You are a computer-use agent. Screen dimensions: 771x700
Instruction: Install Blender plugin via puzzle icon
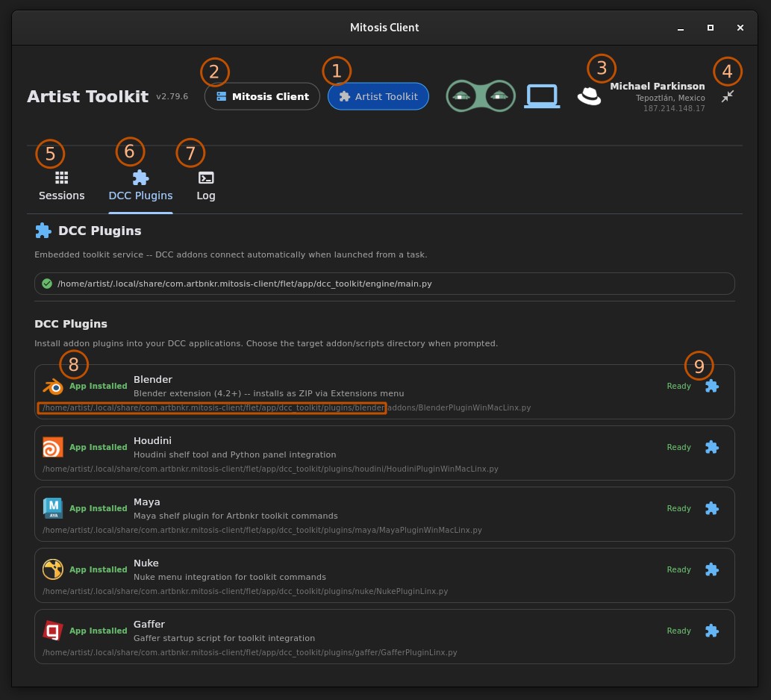pyautogui.click(x=712, y=387)
